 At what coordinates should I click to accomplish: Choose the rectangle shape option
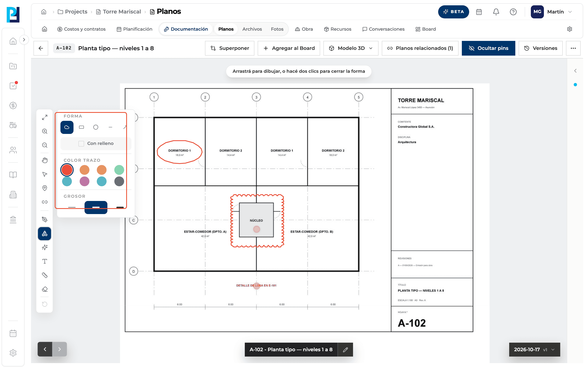pos(81,127)
